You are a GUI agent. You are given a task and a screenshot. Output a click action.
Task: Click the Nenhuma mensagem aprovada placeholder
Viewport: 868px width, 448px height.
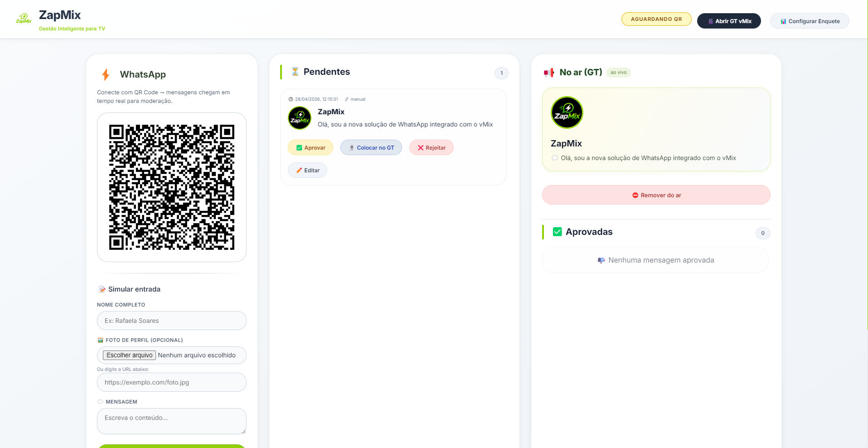point(655,260)
